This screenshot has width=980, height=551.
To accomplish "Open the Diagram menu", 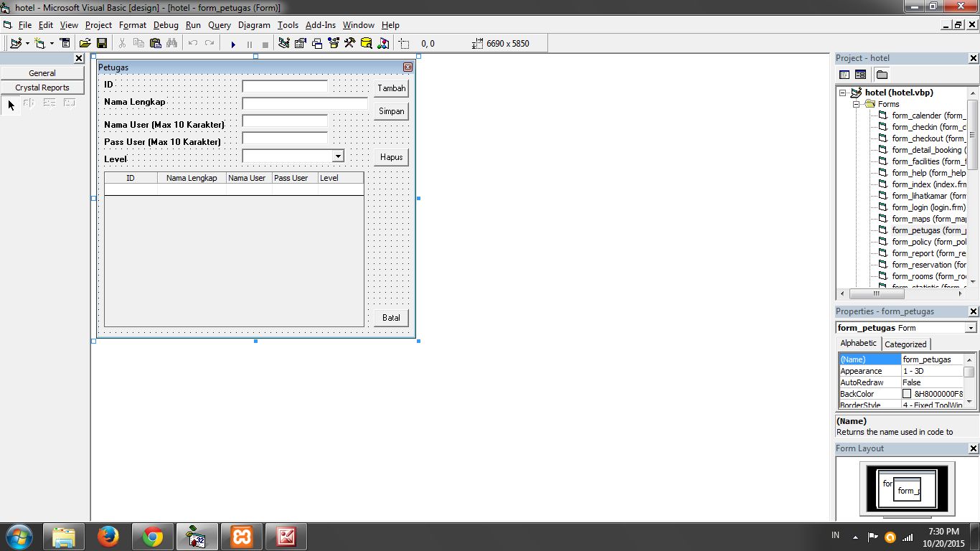I will tap(253, 24).
